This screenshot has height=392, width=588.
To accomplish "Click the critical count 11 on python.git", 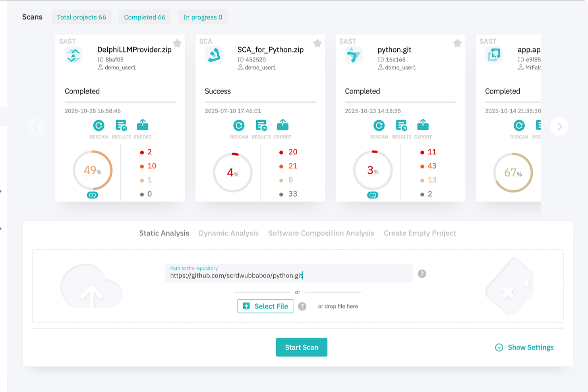I will pos(432,152).
